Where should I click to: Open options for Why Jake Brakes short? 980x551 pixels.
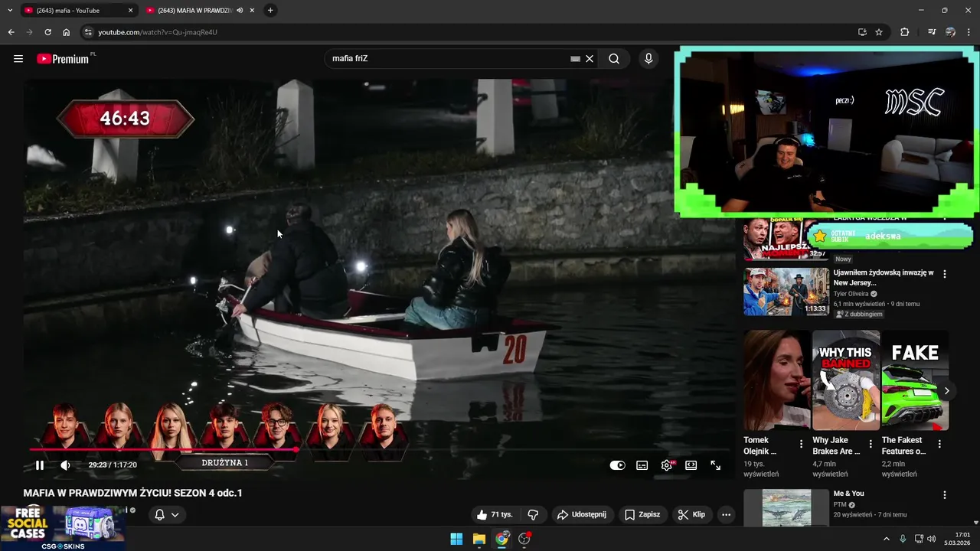click(x=871, y=444)
